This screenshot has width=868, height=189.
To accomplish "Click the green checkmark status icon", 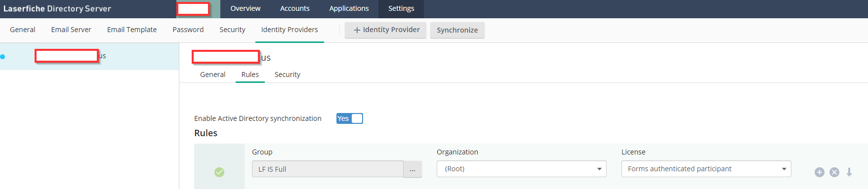I will [x=219, y=172].
